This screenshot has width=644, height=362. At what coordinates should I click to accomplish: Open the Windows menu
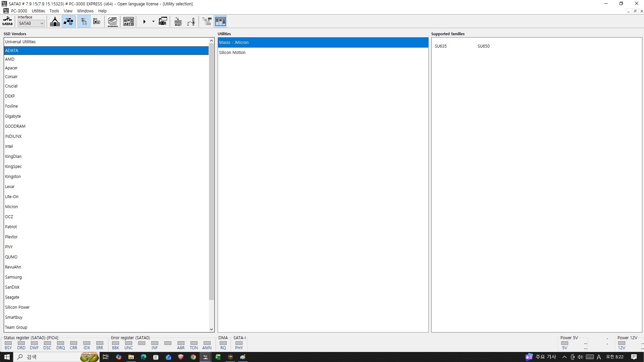(x=85, y=11)
